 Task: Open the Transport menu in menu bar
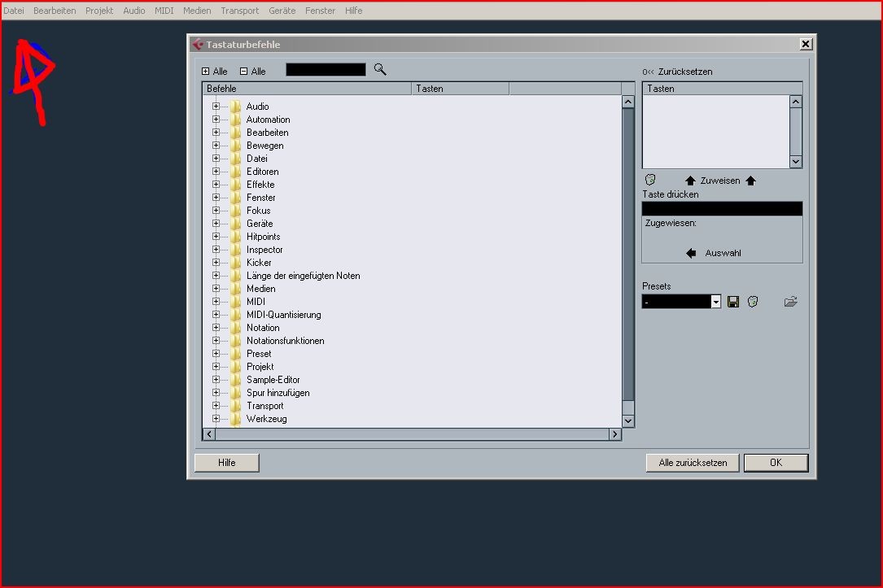pos(240,11)
